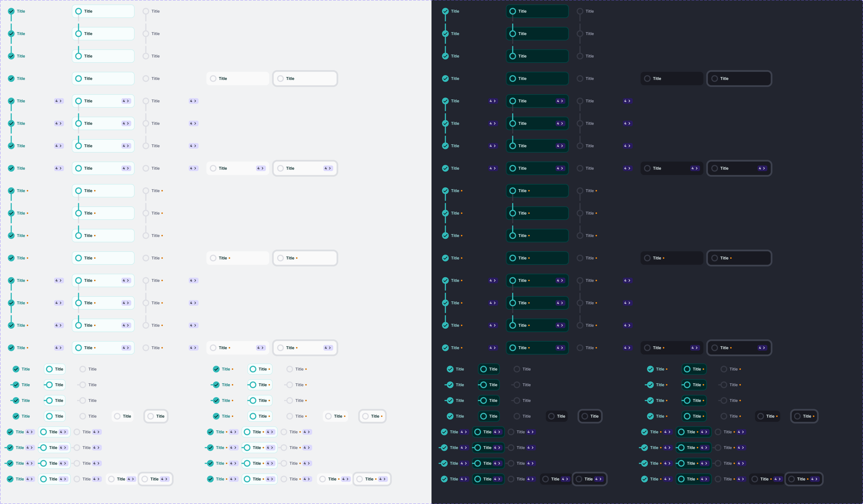
Task: Expand '4 >' badge in large light focused Title without dot
Action: click(x=328, y=168)
